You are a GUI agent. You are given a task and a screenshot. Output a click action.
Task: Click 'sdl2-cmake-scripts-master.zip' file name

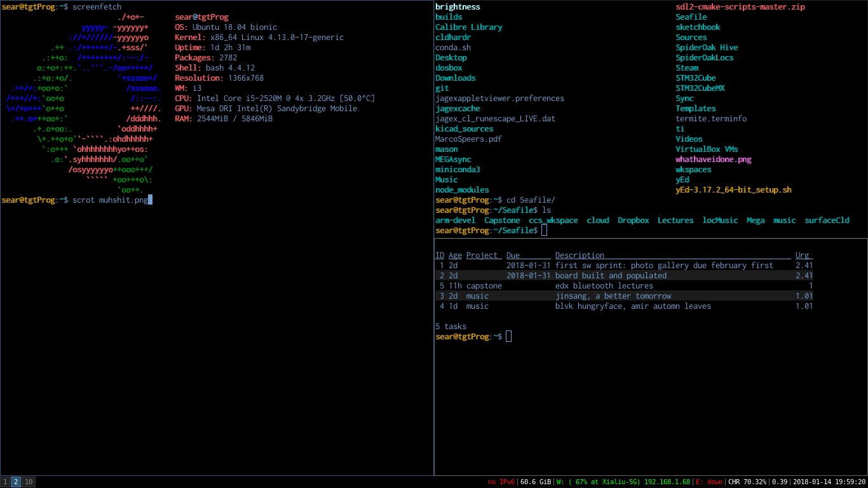point(740,7)
